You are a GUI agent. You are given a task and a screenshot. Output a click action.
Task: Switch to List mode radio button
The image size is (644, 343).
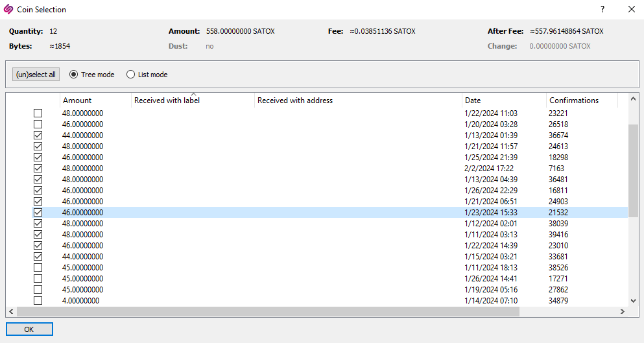pyautogui.click(x=131, y=75)
